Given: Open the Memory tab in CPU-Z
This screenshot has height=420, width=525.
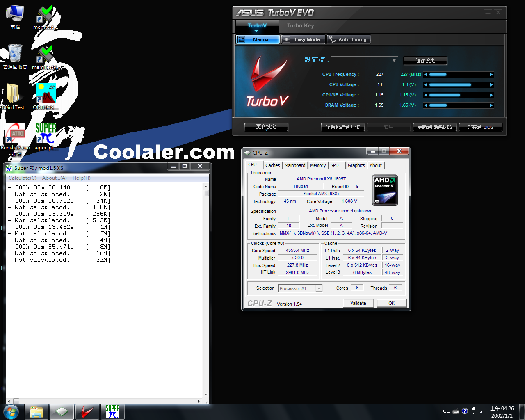Looking at the screenshot, I should pyautogui.click(x=318, y=165).
